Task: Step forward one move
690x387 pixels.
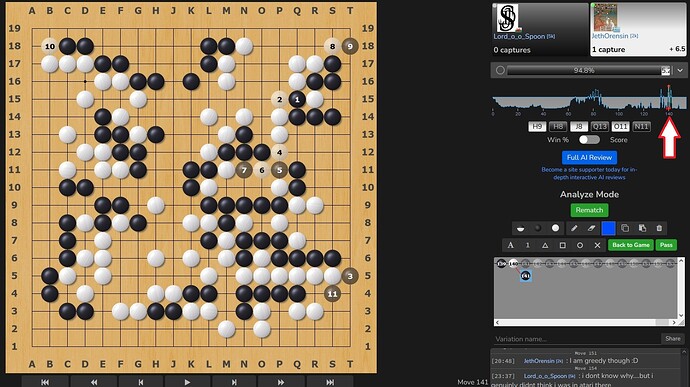Action: 234,382
